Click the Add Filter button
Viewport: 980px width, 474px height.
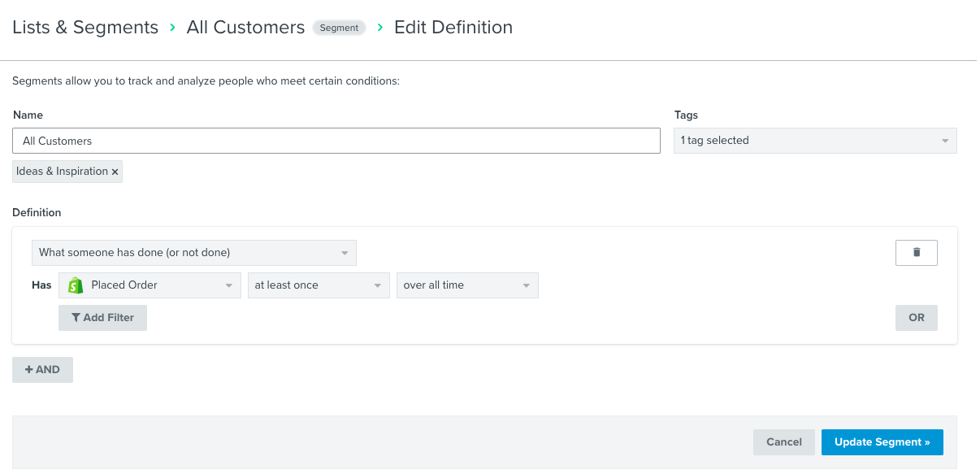click(x=102, y=318)
